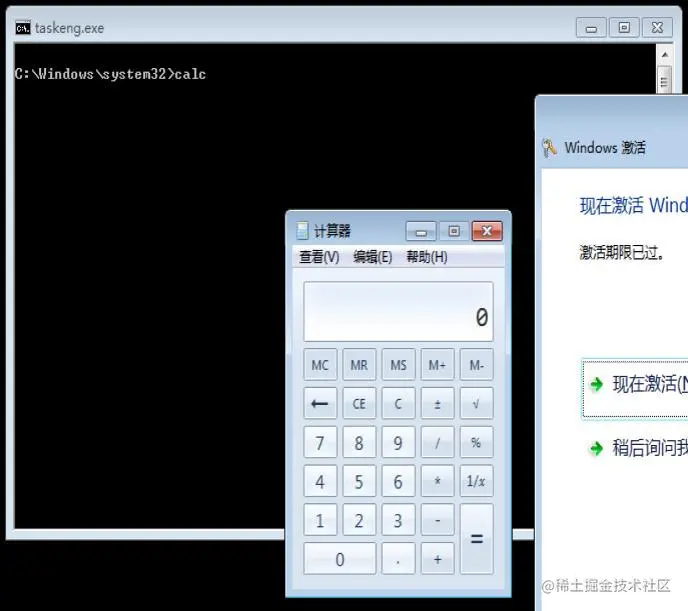
Task: Click the Windows 激活 key icon
Action: (x=548, y=148)
